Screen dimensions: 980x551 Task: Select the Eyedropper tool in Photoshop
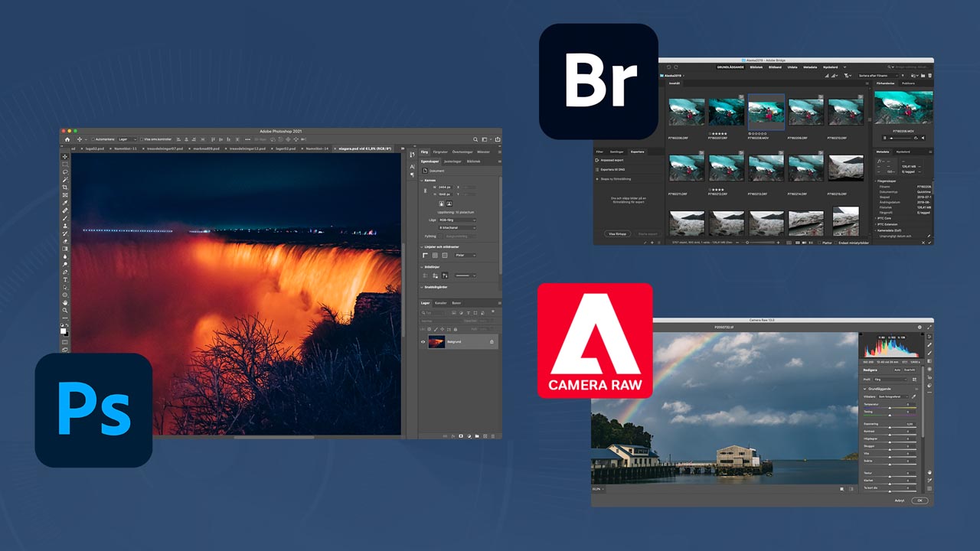click(65, 203)
